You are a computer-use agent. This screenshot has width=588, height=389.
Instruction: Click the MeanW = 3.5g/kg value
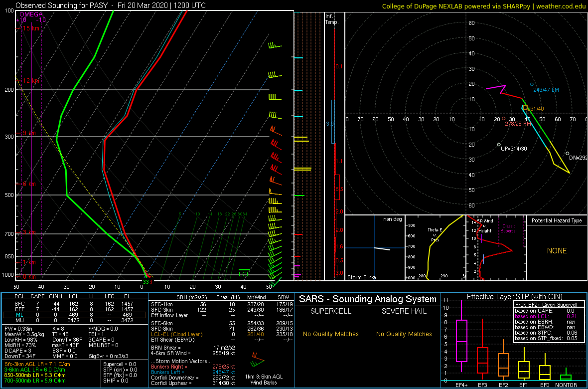pyautogui.click(x=24, y=334)
